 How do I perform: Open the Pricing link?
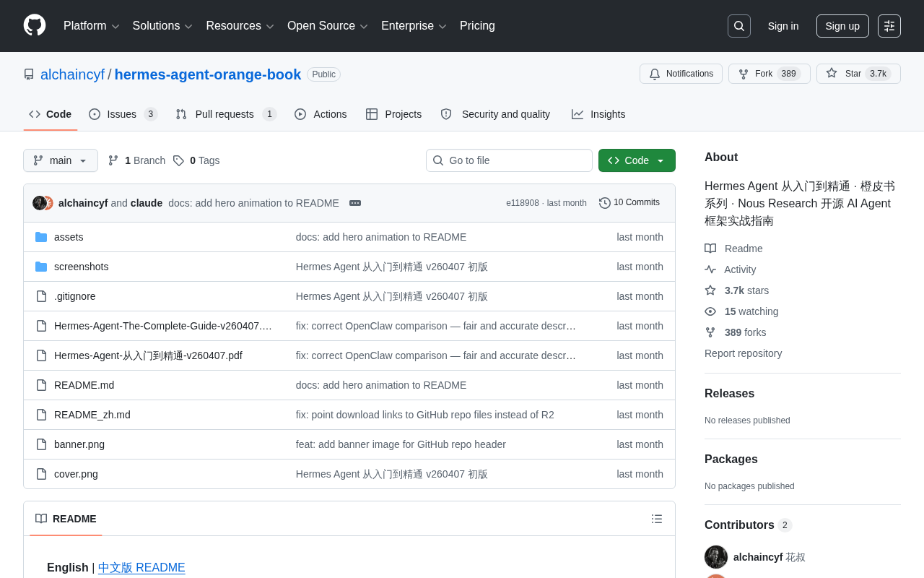477,26
